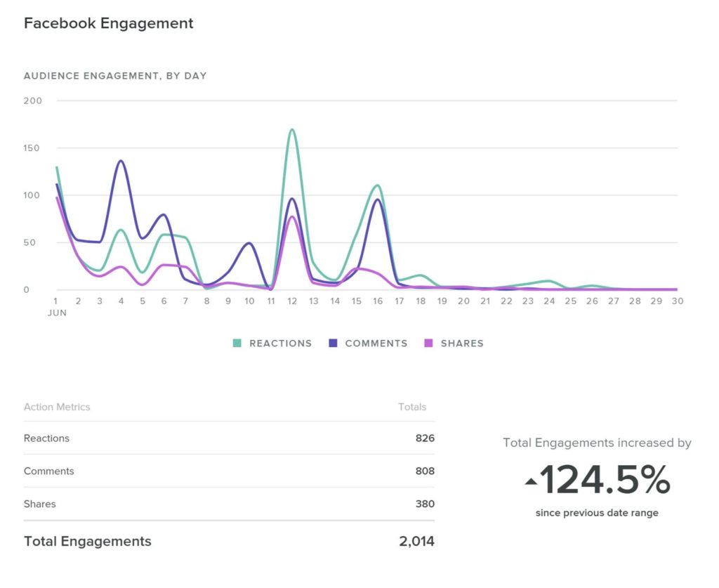The image size is (719, 588).
Task: Click the Reactions legend color swatch
Action: click(x=237, y=343)
